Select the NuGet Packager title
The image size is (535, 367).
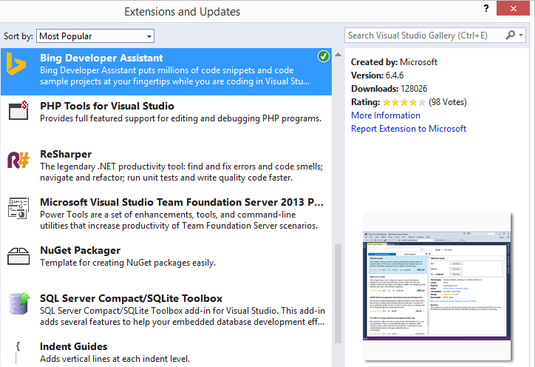click(x=80, y=250)
